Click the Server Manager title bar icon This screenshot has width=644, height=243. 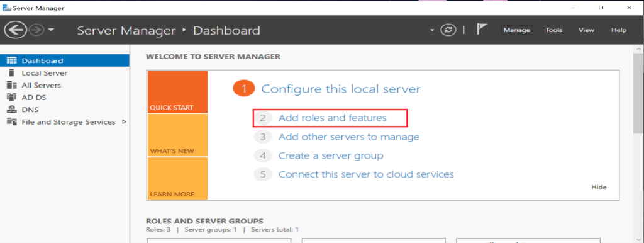7,8
